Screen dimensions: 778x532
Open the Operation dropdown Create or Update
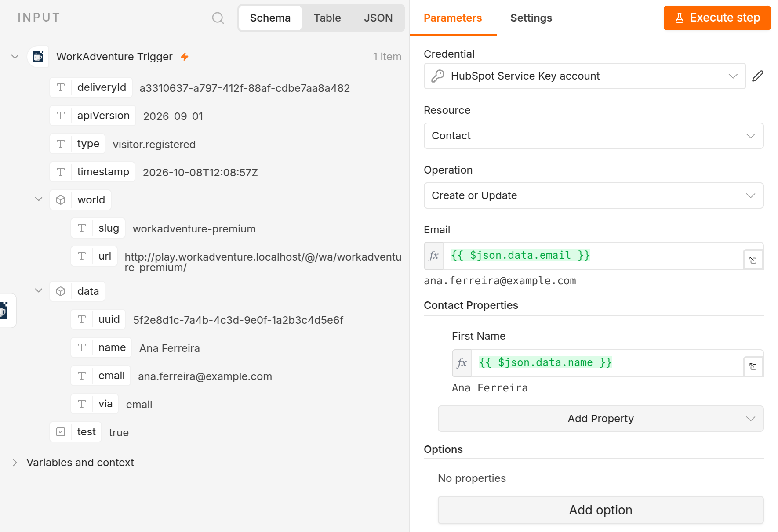pyautogui.click(x=593, y=195)
